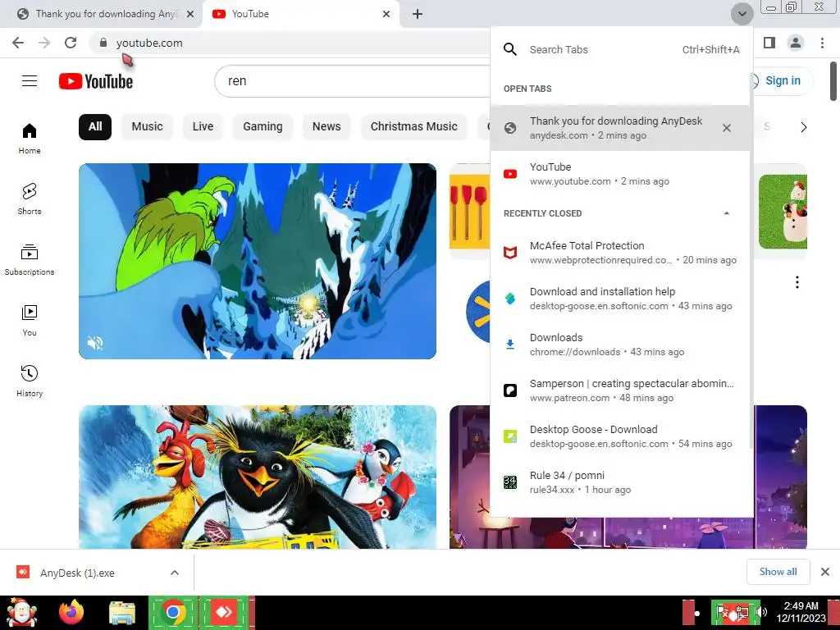Collapse the Recently Closed section
This screenshot has width=840, height=630.
[727, 213]
